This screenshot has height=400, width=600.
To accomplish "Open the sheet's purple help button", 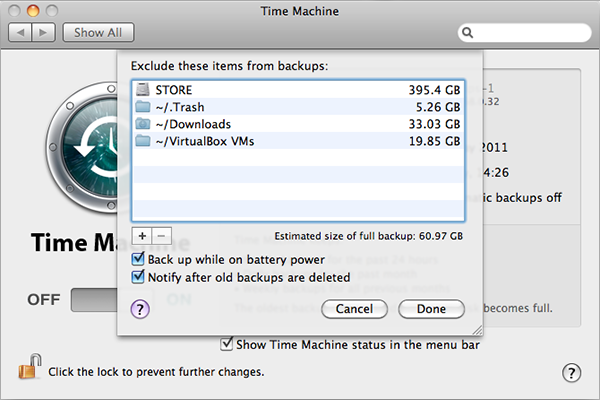I will click(x=140, y=309).
